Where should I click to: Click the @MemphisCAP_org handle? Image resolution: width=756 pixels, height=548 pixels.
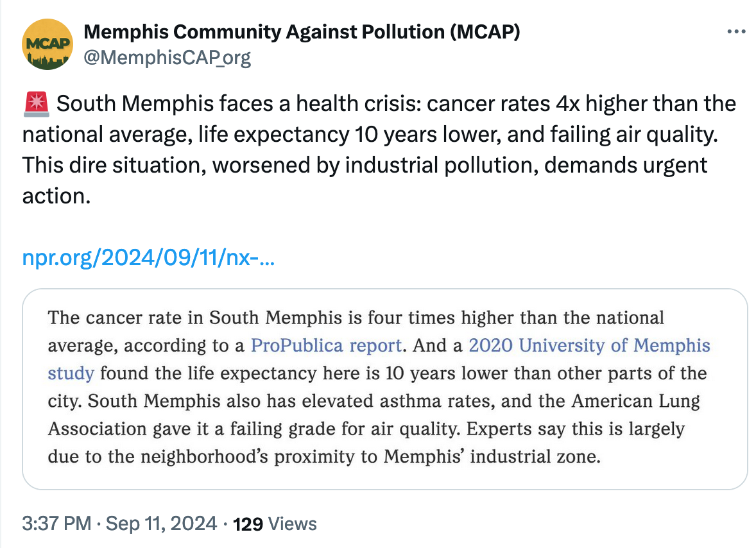click(x=168, y=58)
